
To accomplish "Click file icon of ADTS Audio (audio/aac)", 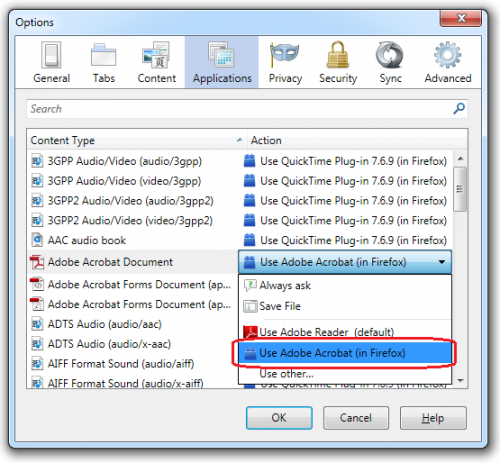I will tap(37, 324).
